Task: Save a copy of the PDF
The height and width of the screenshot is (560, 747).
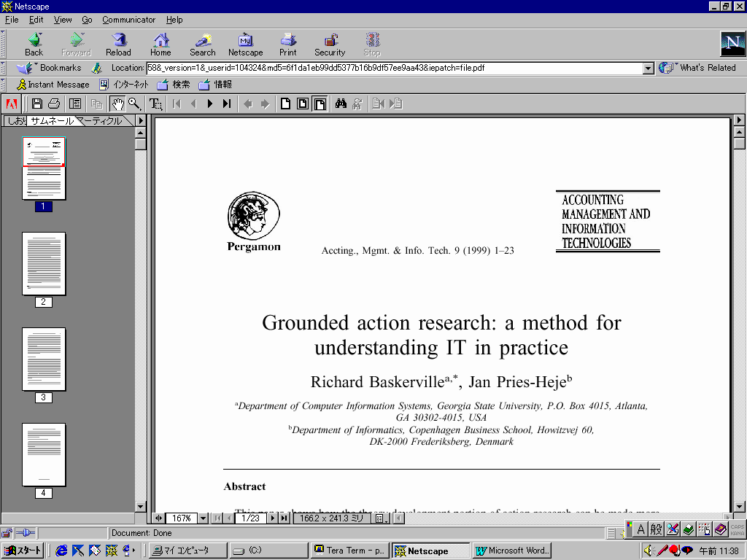Action: coord(37,104)
